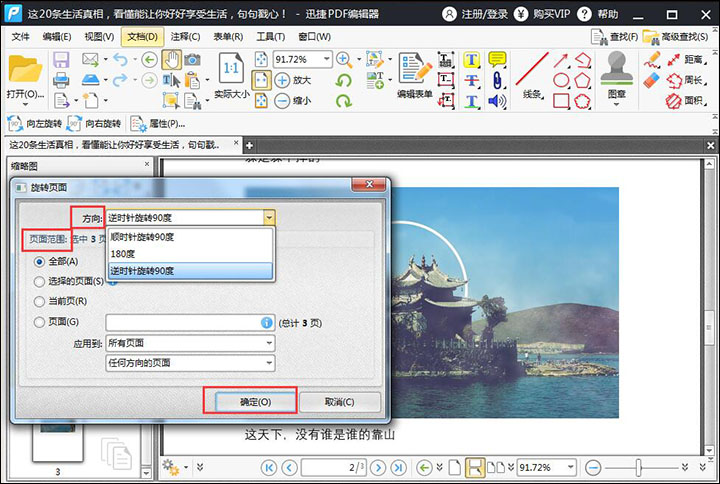
Task: Click the 确定(O) confirm button
Action: 250,401
